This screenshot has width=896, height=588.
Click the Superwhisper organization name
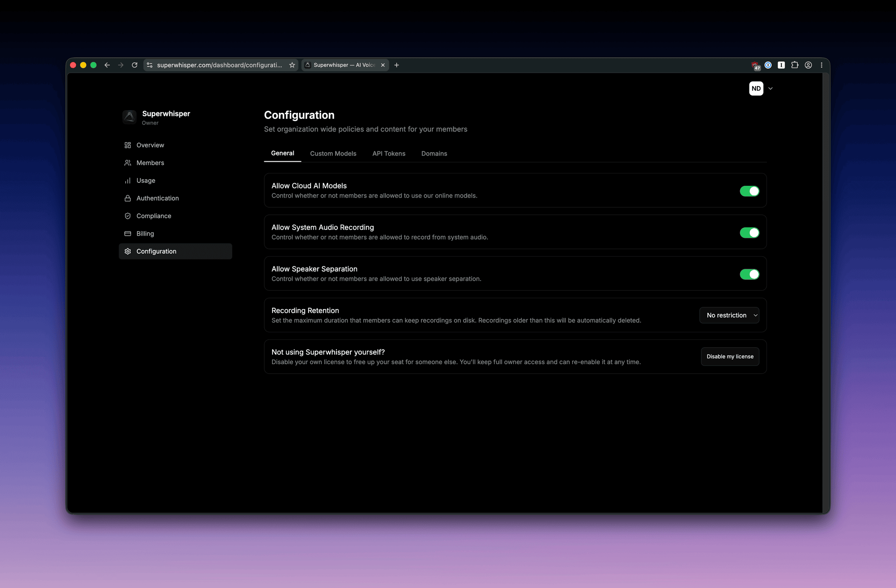166,114
